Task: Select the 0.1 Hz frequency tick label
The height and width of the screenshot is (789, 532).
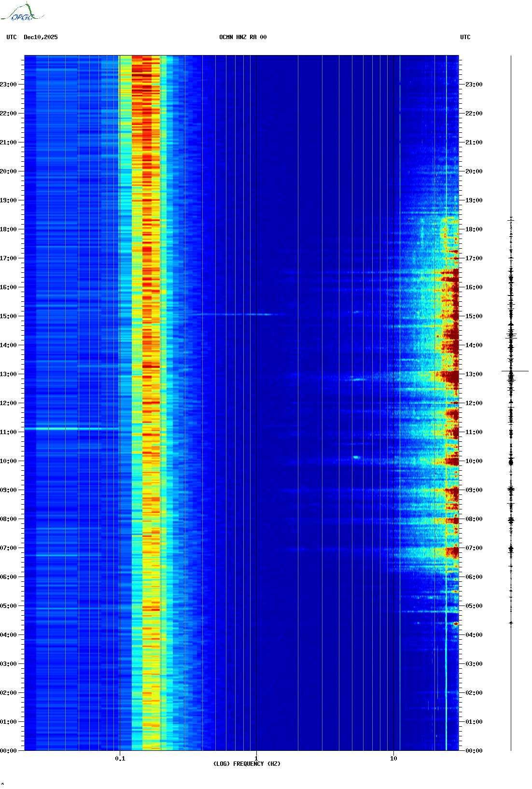Action: click(120, 758)
